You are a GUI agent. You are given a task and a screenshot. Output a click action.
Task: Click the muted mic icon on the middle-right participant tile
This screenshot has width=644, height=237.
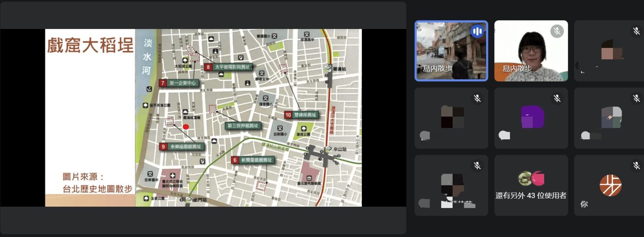[636, 98]
